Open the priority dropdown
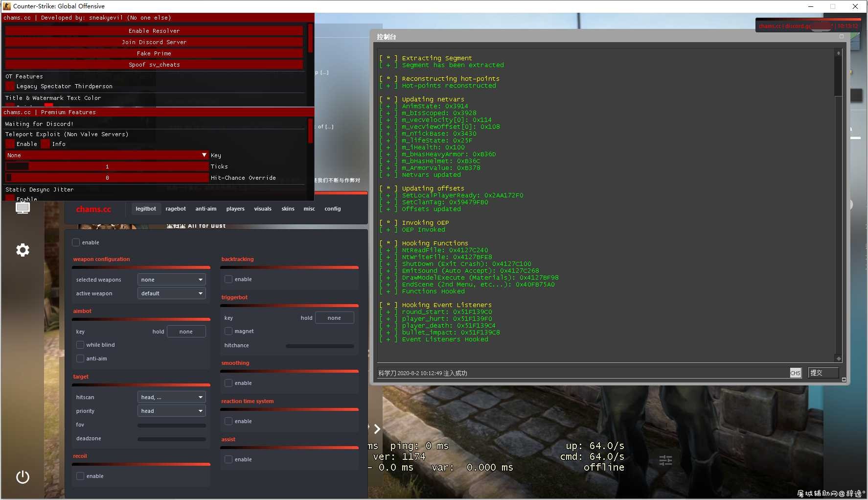868x500 pixels. tap(171, 411)
